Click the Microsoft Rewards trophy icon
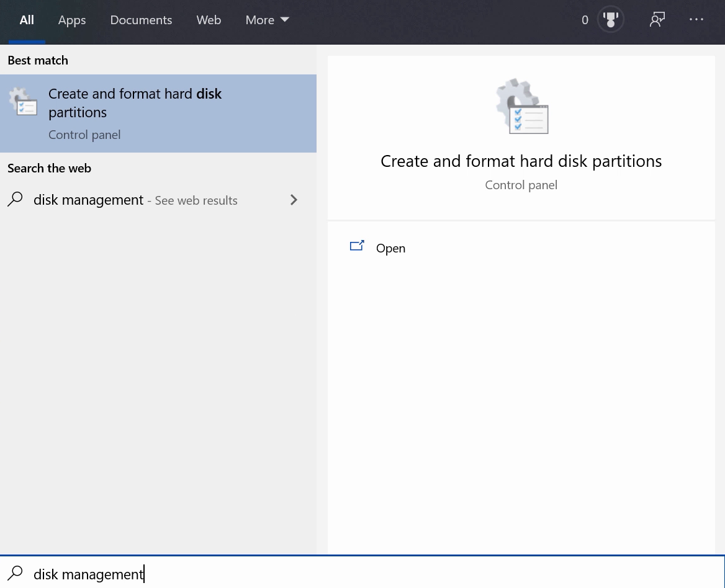This screenshot has width=725, height=588. (x=611, y=20)
